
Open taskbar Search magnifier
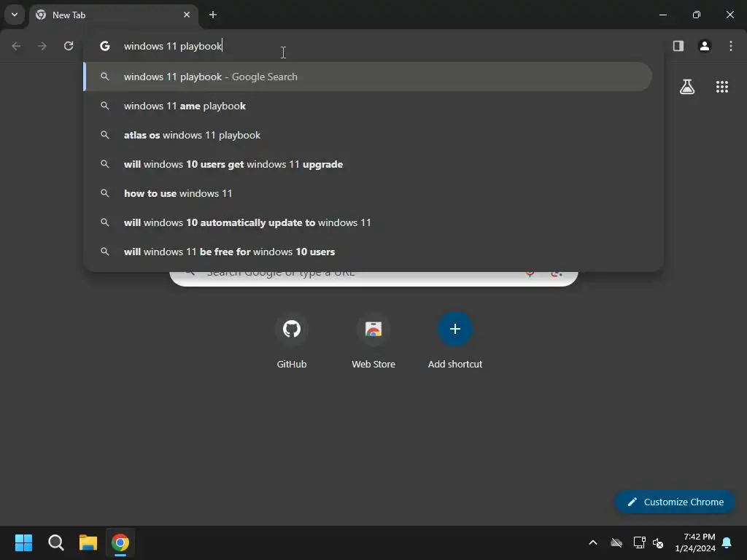tap(55, 542)
